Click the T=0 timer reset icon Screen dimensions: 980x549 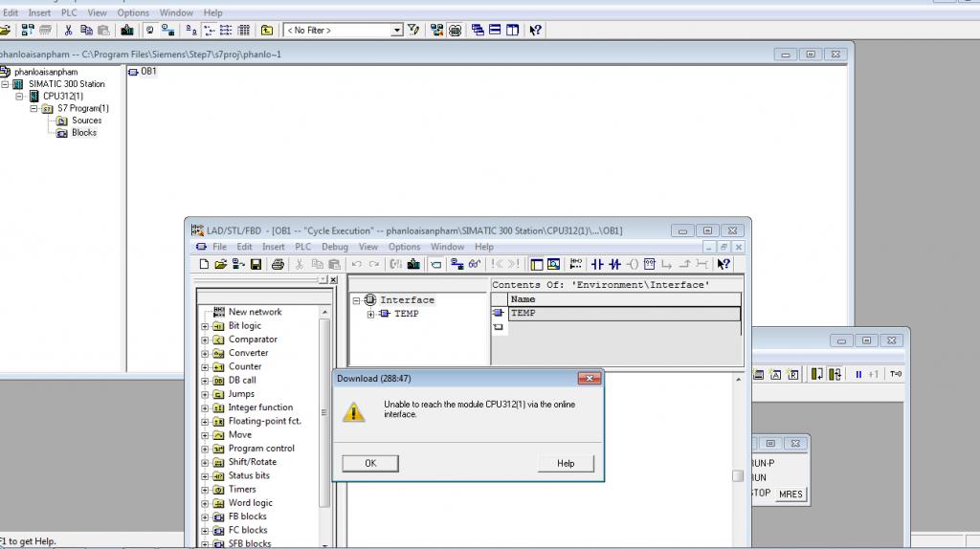[895, 374]
